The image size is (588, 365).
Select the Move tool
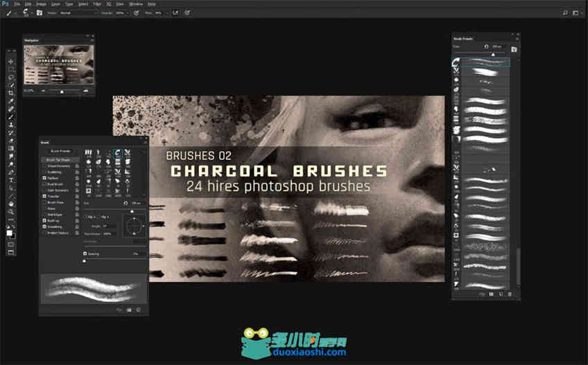click(x=11, y=62)
